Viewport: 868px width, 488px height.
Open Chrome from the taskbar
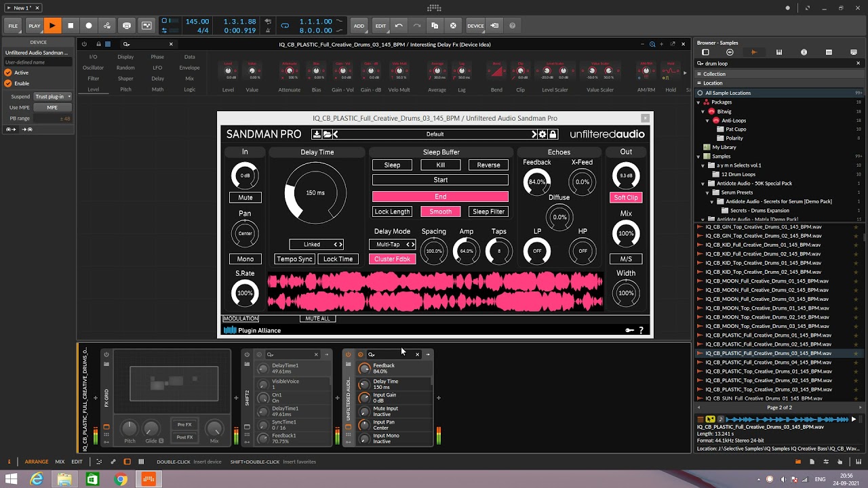(120, 479)
